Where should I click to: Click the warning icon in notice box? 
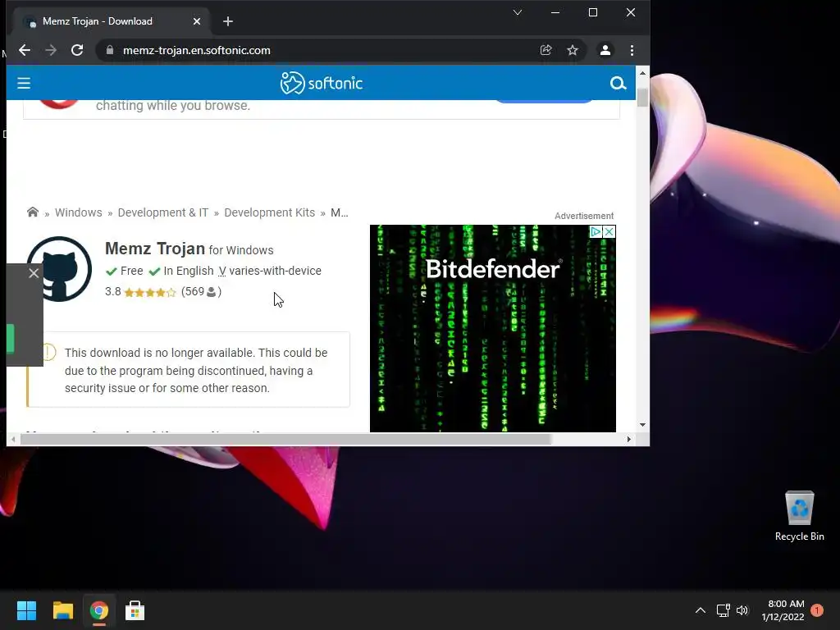pos(48,352)
